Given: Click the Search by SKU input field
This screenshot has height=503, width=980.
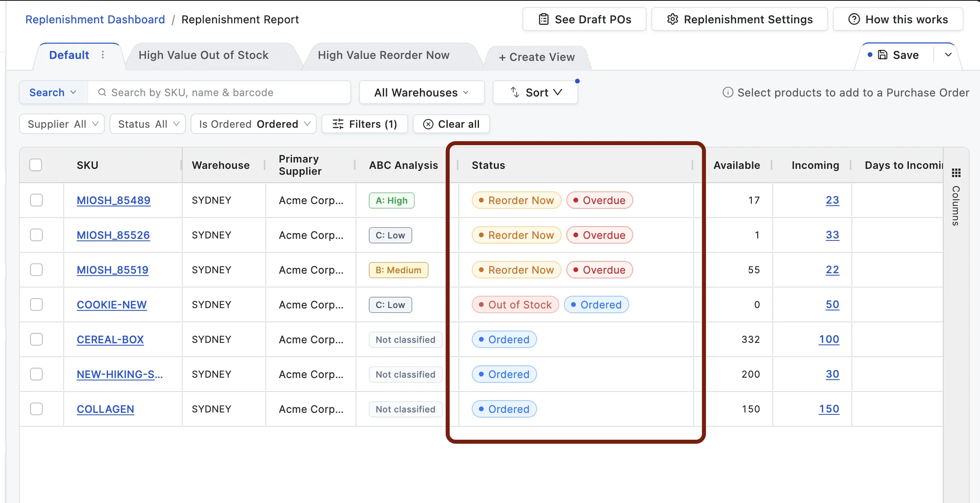Looking at the screenshot, I should tap(219, 92).
